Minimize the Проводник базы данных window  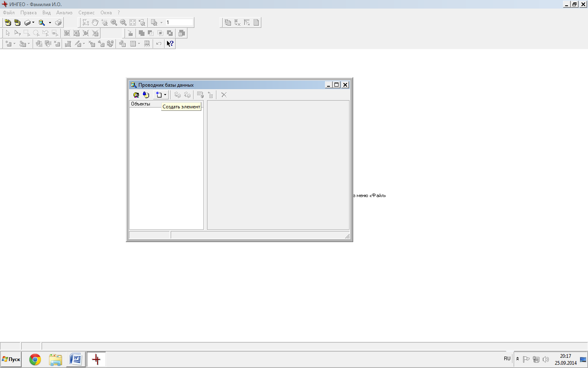(328, 85)
